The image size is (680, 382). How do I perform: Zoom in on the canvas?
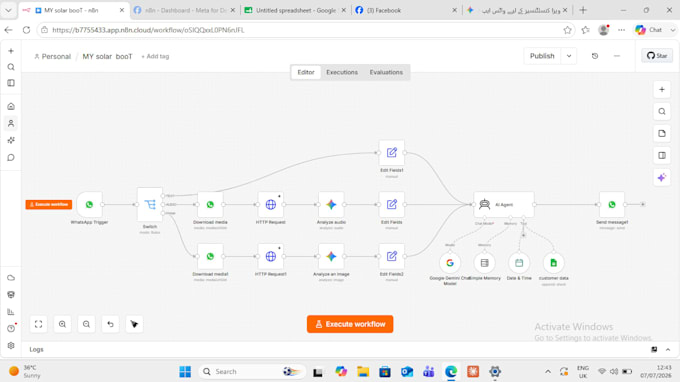click(62, 324)
